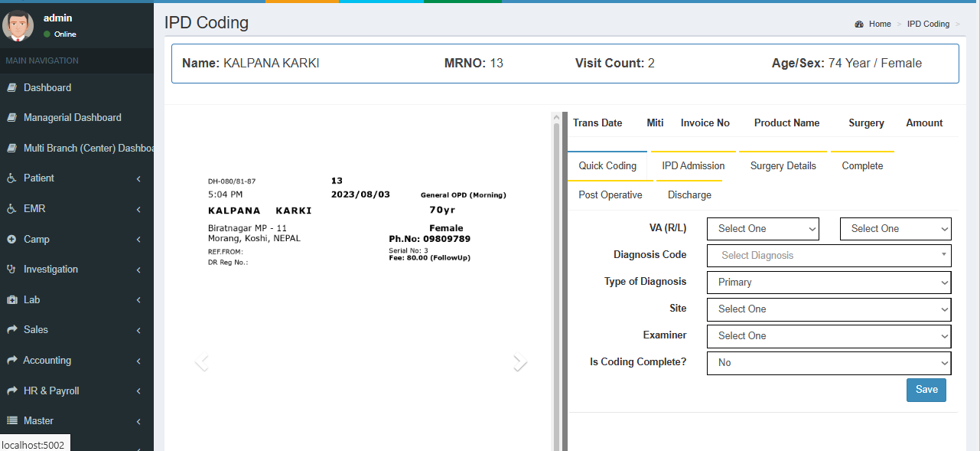Click the Home breadcrumb link

click(x=880, y=25)
